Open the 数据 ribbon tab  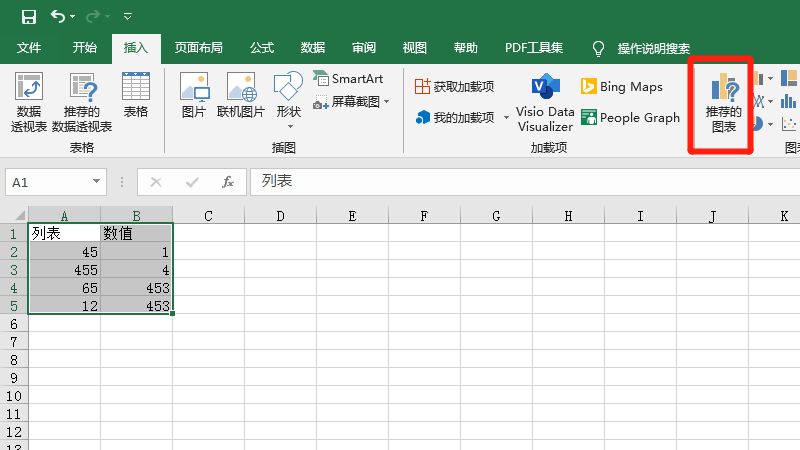click(313, 48)
